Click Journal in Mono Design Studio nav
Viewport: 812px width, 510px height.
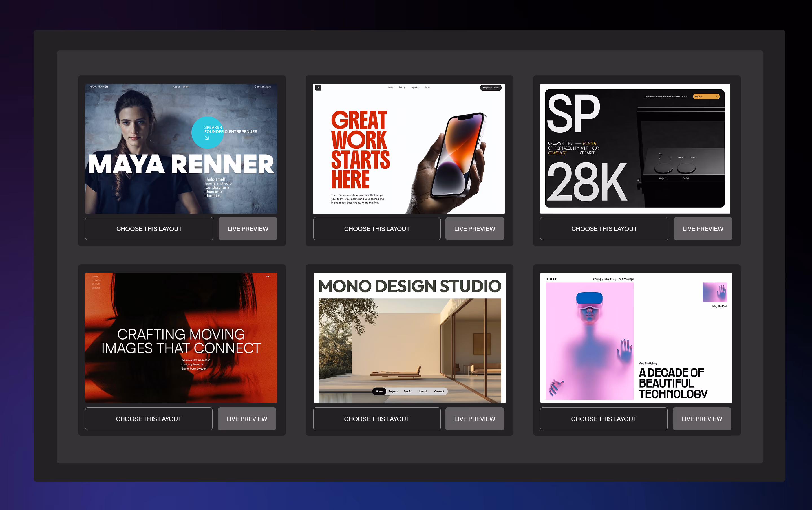tap(423, 391)
